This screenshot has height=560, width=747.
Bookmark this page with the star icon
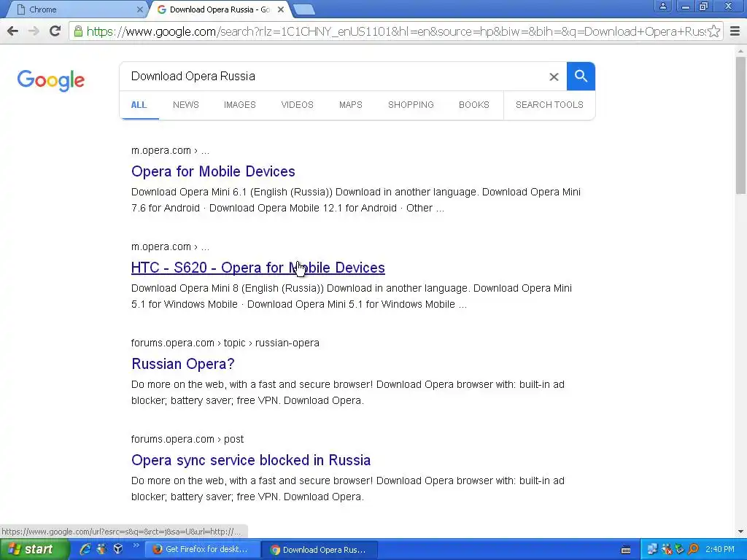[x=713, y=31]
